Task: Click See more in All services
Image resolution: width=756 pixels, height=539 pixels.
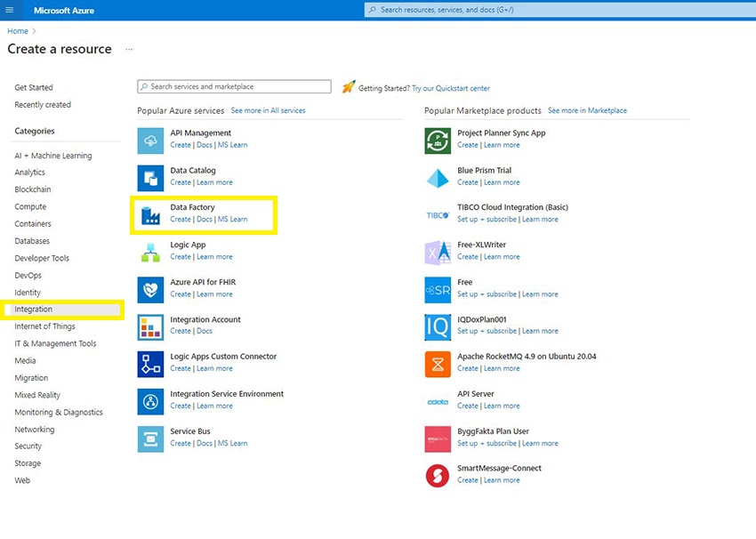Action: [x=268, y=110]
